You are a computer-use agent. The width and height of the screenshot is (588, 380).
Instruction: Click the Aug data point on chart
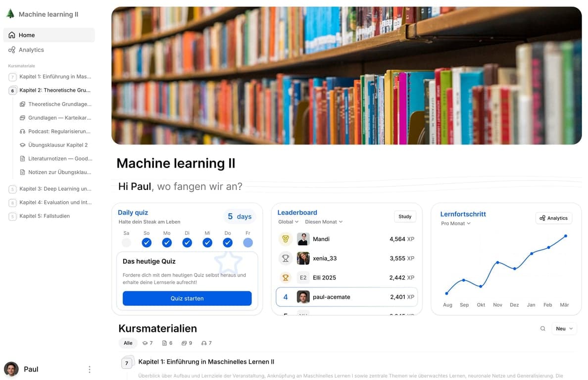(446, 293)
